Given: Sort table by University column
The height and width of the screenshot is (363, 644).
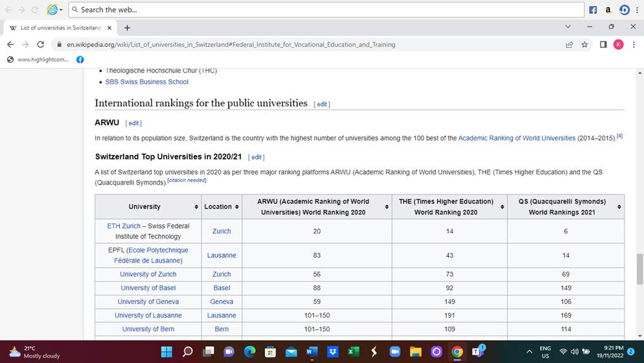Looking at the screenshot, I should tap(196, 207).
